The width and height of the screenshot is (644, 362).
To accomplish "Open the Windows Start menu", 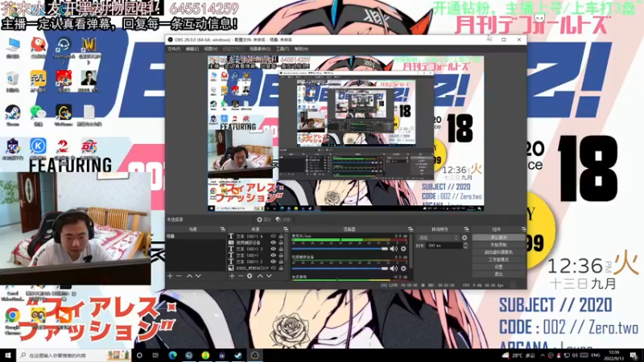I will pyautogui.click(x=8, y=356).
